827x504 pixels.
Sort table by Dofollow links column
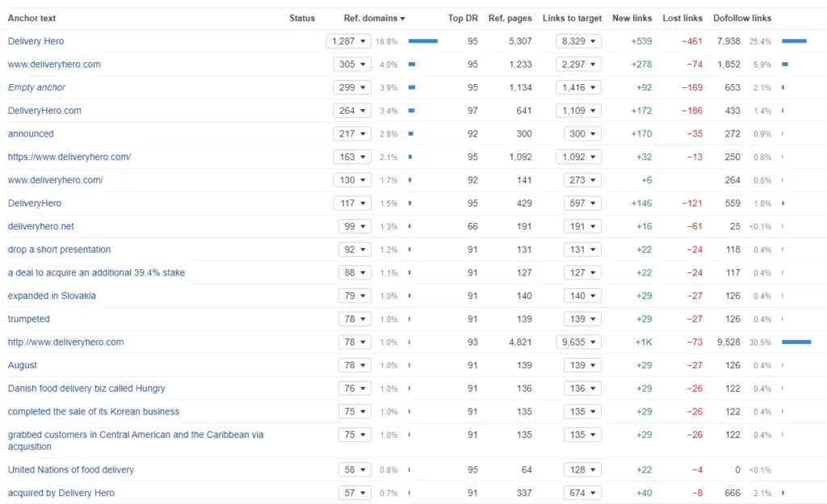coord(741,18)
